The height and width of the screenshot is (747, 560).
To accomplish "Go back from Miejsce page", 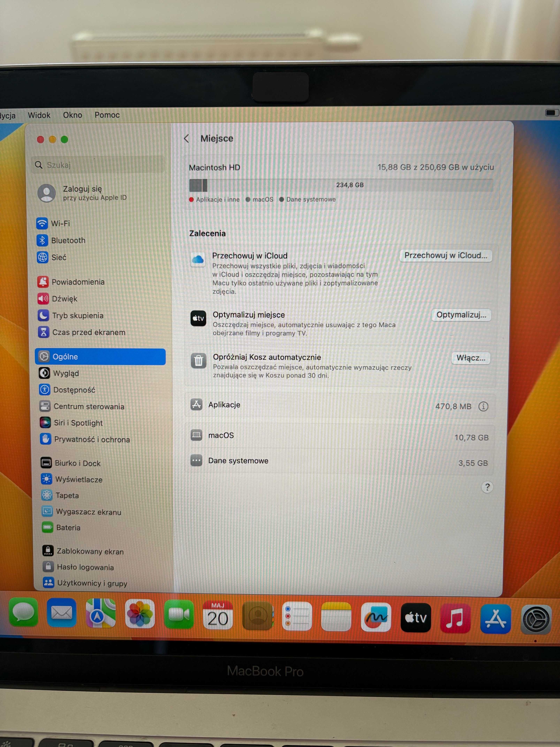I will point(186,138).
